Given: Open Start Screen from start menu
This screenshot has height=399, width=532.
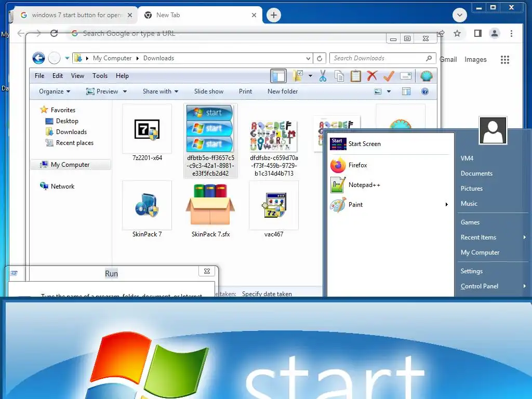Looking at the screenshot, I should tap(390, 144).
